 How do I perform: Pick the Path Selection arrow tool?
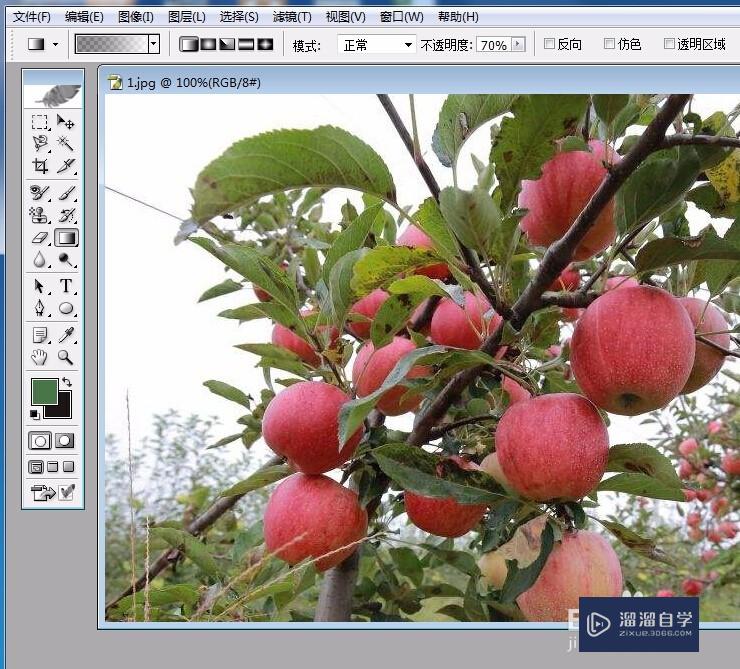pyautogui.click(x=40, y=286)
